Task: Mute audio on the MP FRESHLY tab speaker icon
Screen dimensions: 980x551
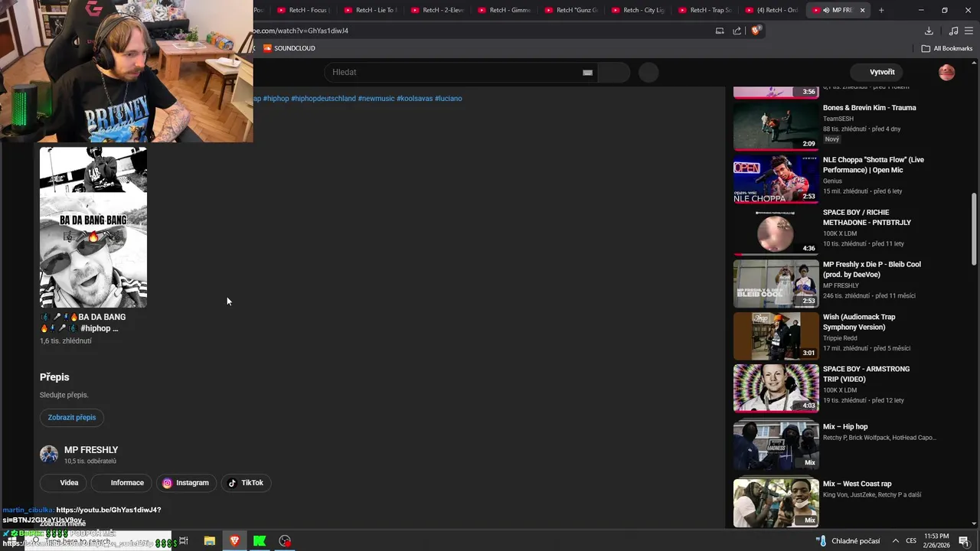Action: [x=826, y=10]
